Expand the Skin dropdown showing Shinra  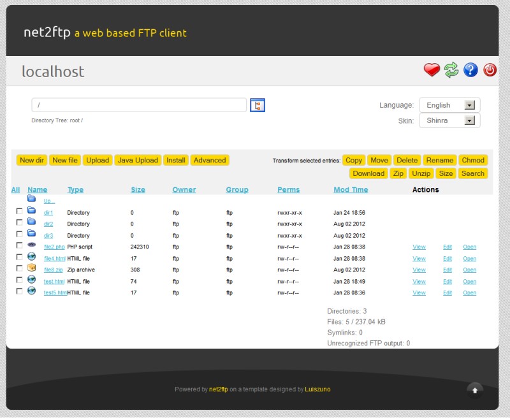click(x=449, y=120)
